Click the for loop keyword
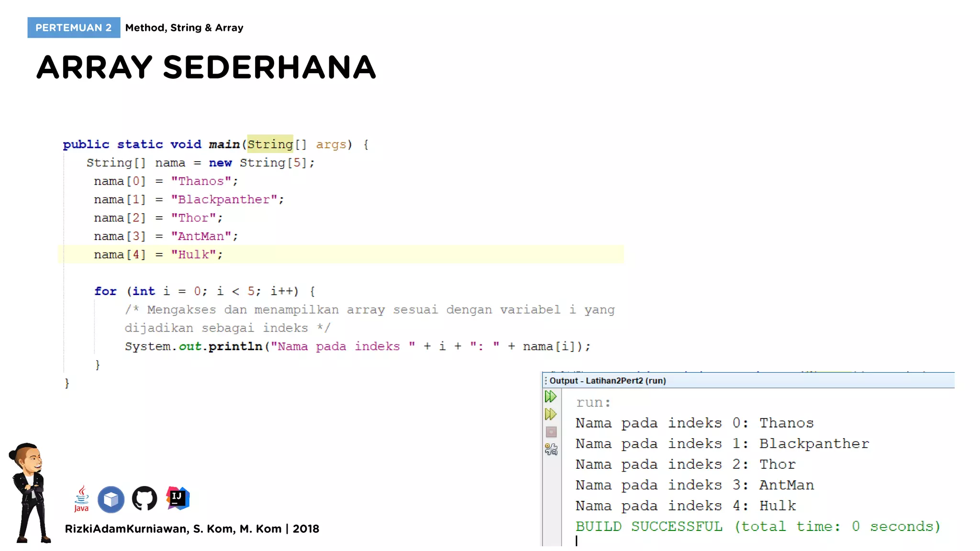The height and width of the screenshot is (551, 980). pyautogui.click(x=105, y=291)
